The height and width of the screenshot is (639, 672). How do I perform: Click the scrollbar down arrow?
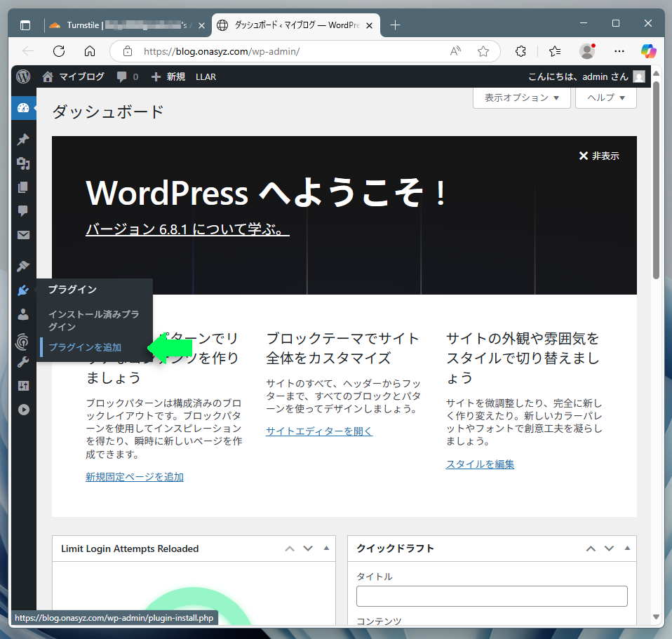(x=656, y=617)
